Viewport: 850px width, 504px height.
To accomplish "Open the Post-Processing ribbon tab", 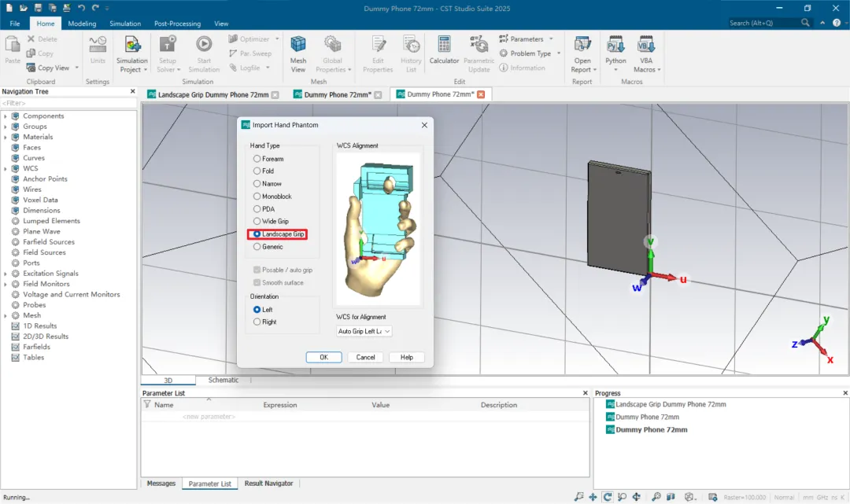I will [x=177, y=24].
